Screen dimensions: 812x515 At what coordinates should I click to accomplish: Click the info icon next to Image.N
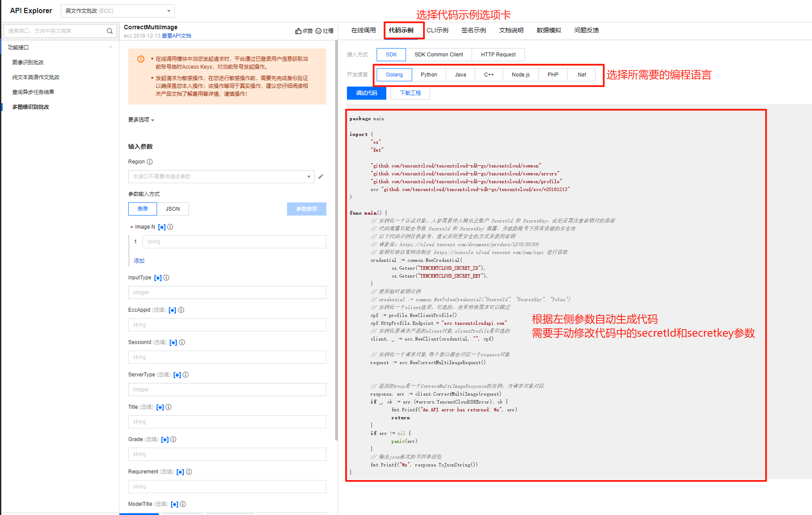170,227
